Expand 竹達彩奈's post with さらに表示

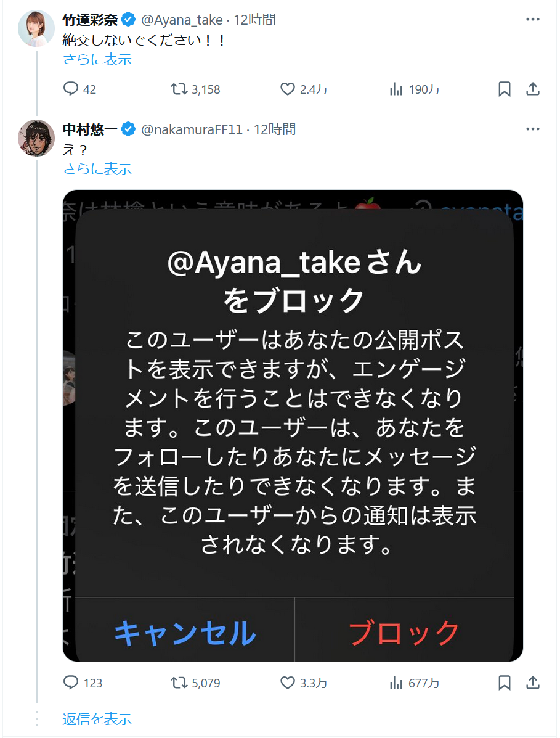(x=97, y=60)
